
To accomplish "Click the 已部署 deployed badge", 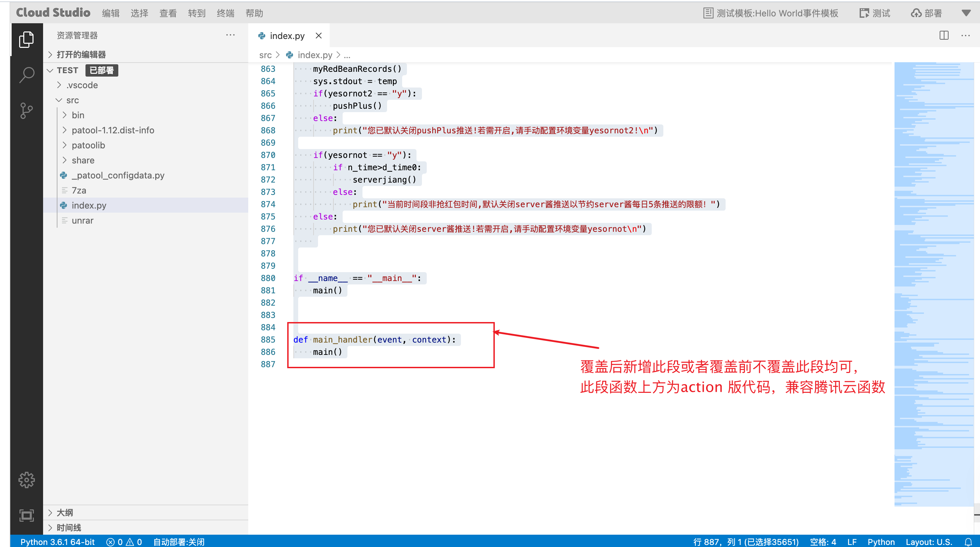I will pyautogui.click(x=102, y=70).
